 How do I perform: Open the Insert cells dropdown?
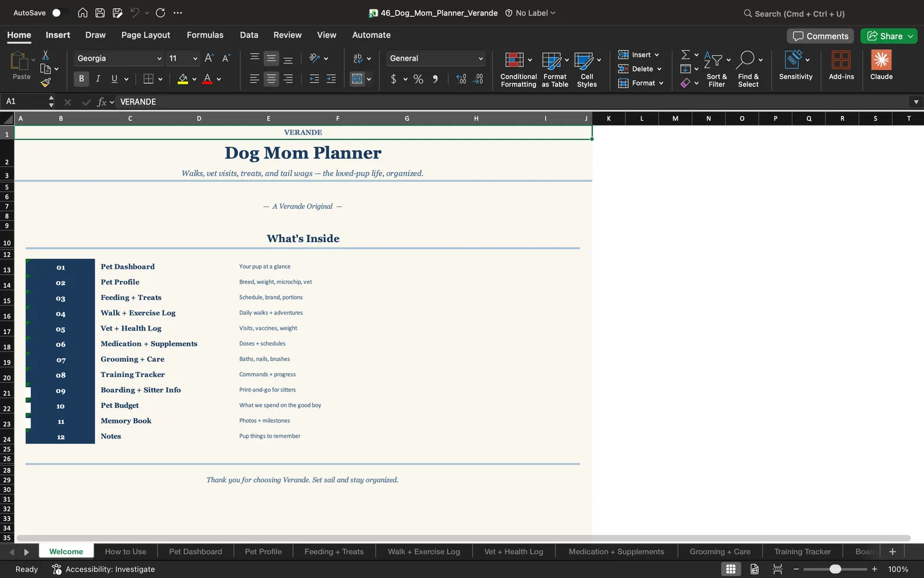pos(639,55)
